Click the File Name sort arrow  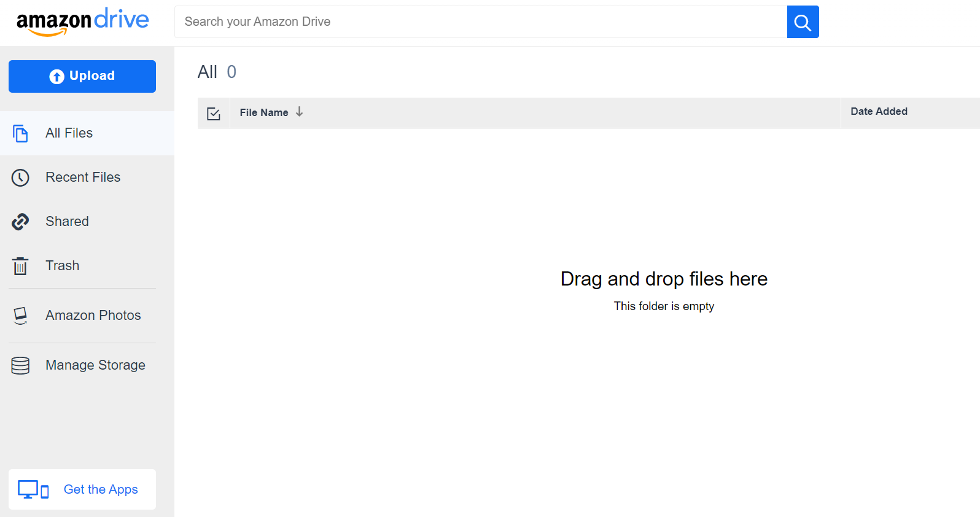299,112
